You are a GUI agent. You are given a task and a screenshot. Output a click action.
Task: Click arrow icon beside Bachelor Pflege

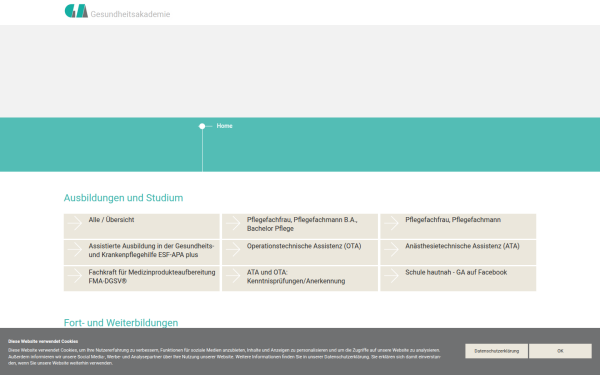coord(233,223)
